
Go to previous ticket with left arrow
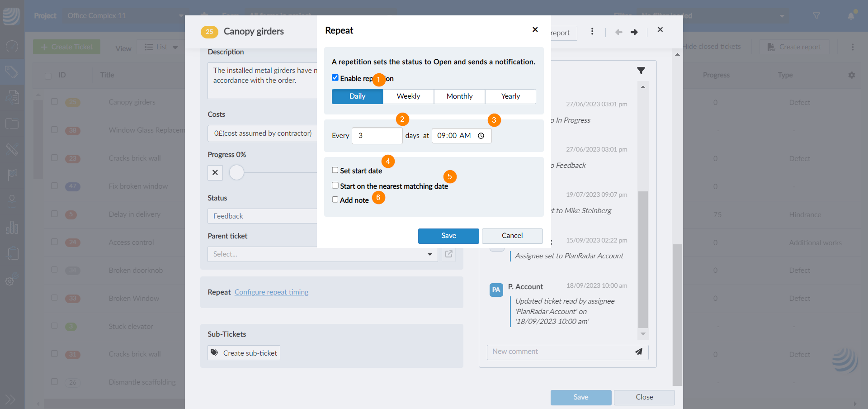click(x=618, y=32)
